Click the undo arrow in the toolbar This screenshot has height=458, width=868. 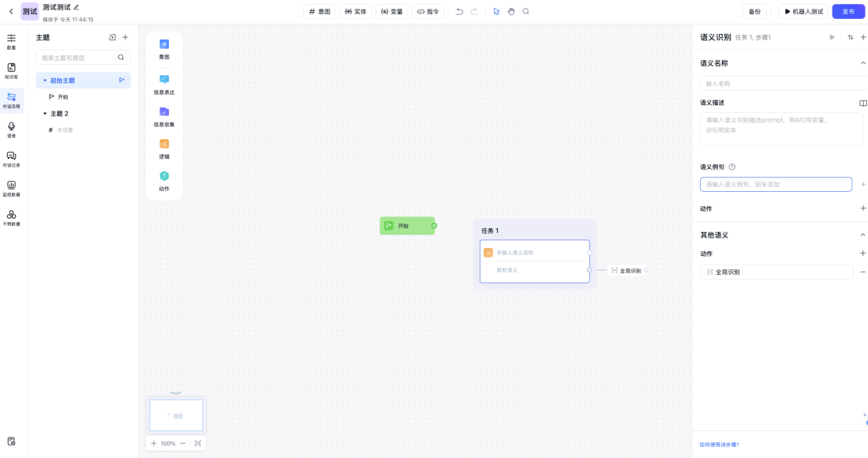[459, 12]
